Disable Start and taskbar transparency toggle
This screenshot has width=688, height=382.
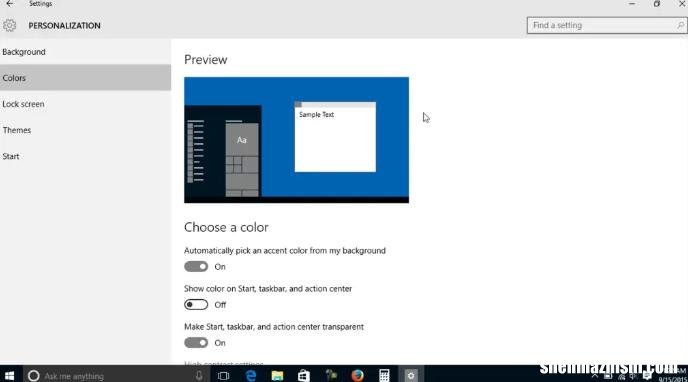point(196,343)
